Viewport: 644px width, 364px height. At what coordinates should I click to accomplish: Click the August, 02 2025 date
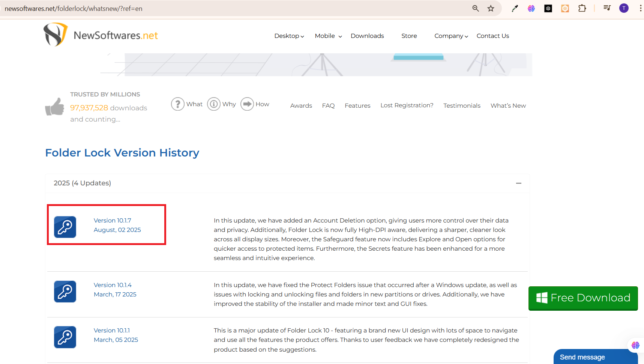click(x=117, y=230)
